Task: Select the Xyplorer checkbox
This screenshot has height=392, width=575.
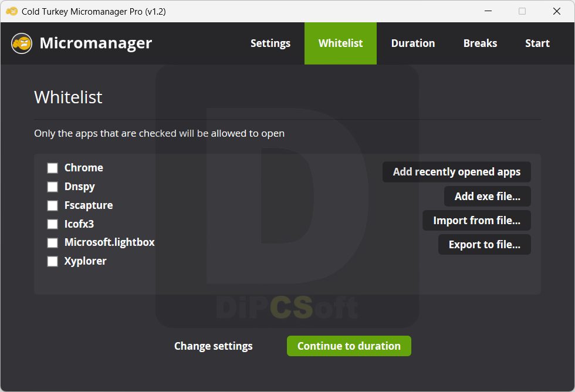Action: [52, 262]
